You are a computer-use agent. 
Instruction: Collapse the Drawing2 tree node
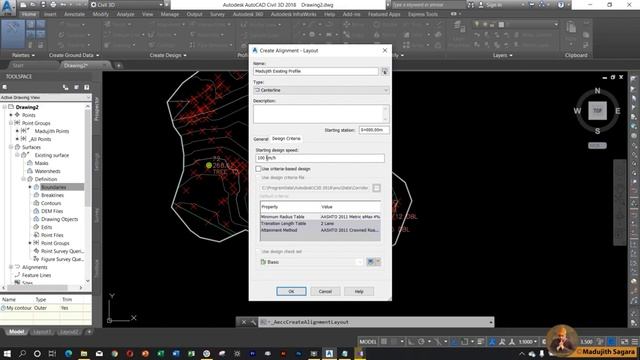[x=4, y=107]
